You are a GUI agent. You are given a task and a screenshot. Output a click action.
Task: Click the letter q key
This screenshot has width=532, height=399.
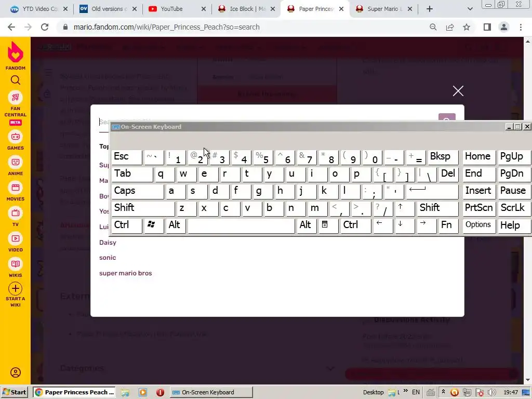pyautogui.click(x=164, y=174)
